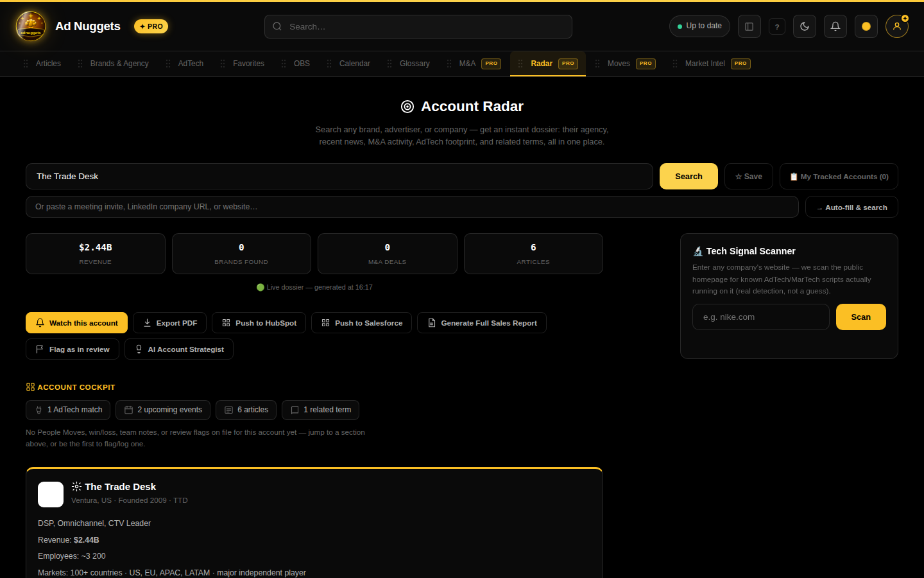The height and width of the screenshot is (578, 924).
Task: Click the grip handle beside Glossary tab
Action: point(389,64)
